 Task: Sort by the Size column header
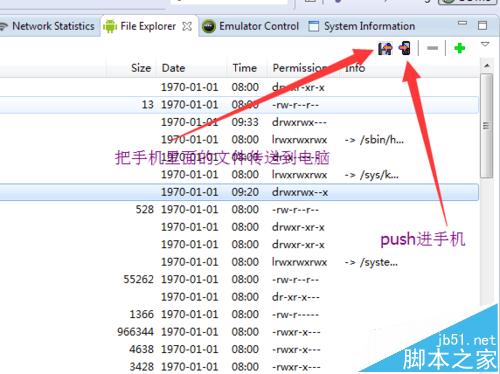[x=141, y=68]
